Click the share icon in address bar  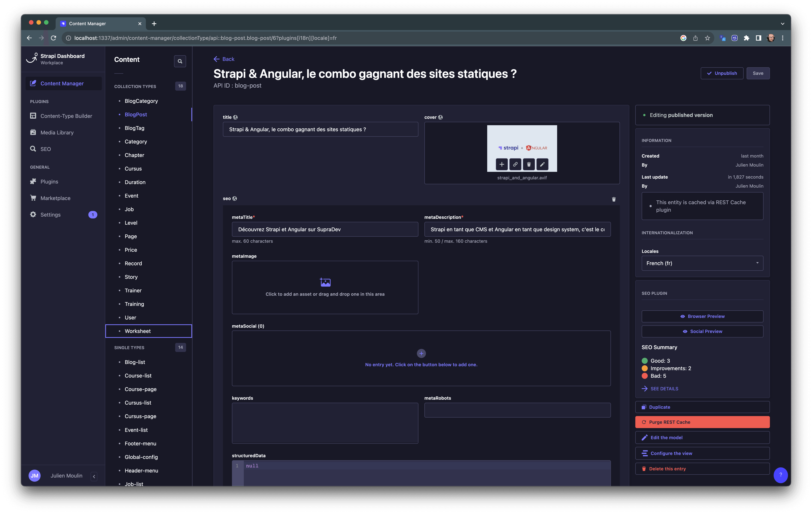695,38
